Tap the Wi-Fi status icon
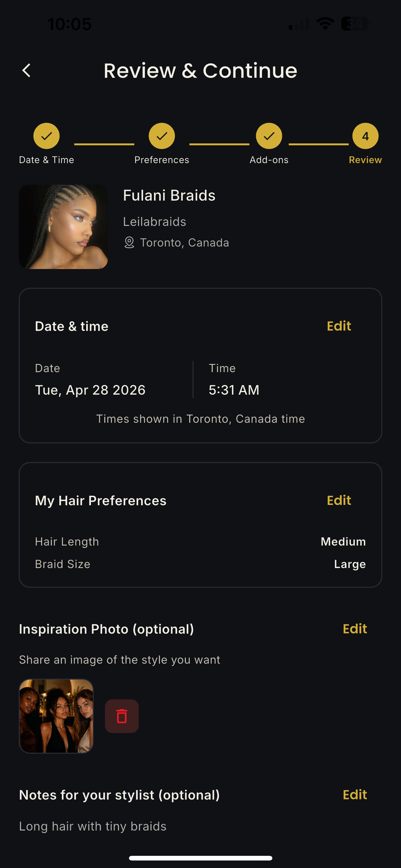Image resolution: width=401 pixels, height=868 pixels. [x=325, y=23]
